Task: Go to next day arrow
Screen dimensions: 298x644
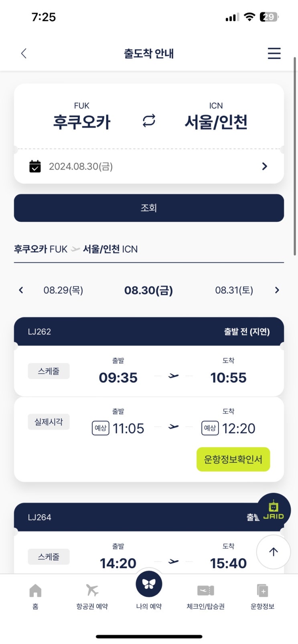Action: (277, 290)
